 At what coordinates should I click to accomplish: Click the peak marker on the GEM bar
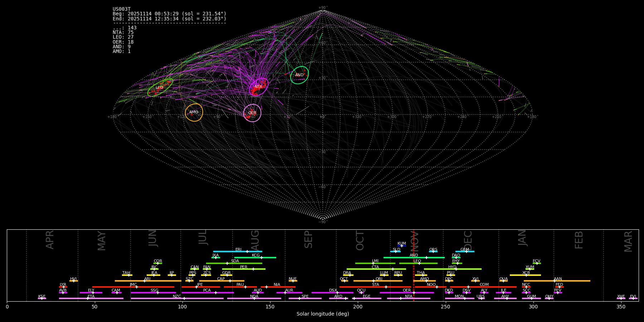[466, 252]
